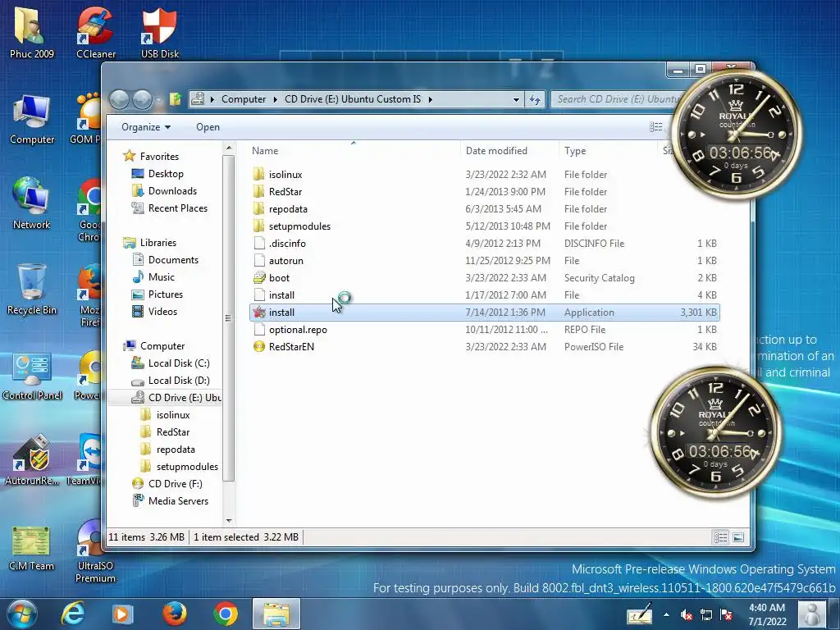
Task: Open the Network desktop icon
Action: (32, 203)
